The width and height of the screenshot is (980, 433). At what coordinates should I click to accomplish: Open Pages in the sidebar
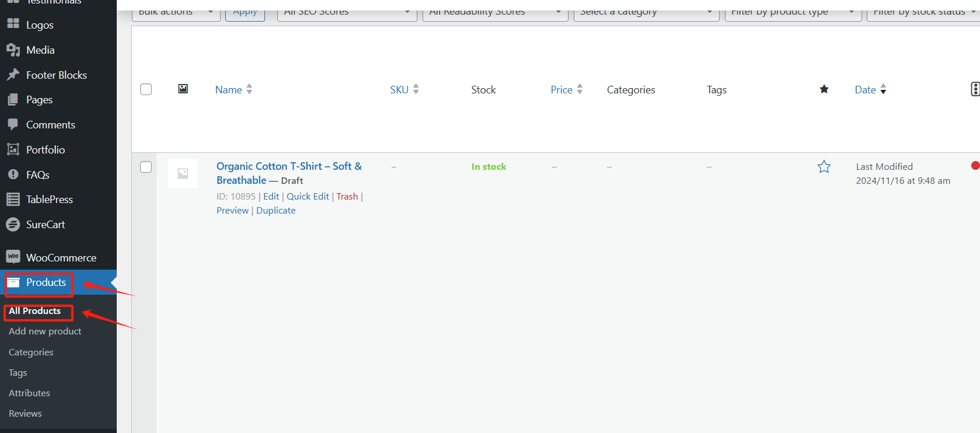[x=39, y=100]
